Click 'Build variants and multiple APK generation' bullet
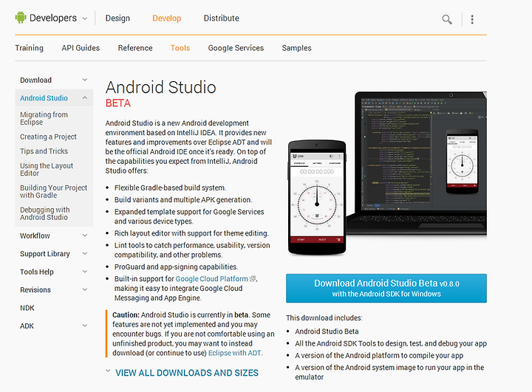Viewport: 532px width, 392px height. tap(183, 200)
